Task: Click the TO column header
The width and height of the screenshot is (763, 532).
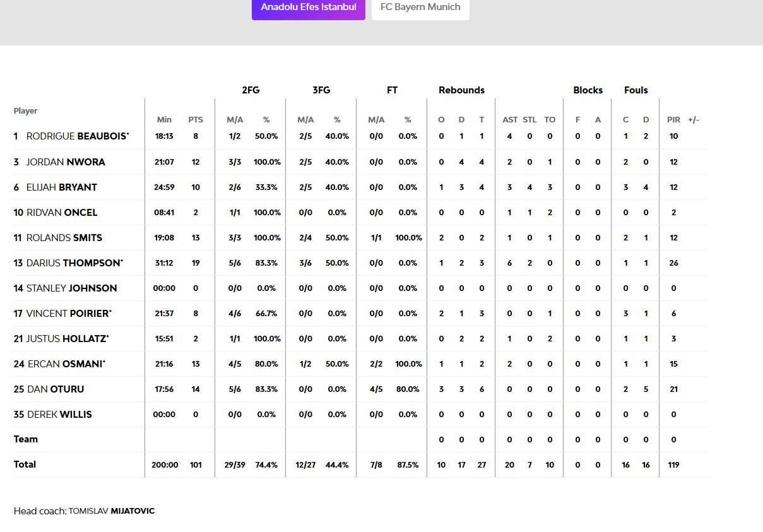Action: [x=550, y=120]
